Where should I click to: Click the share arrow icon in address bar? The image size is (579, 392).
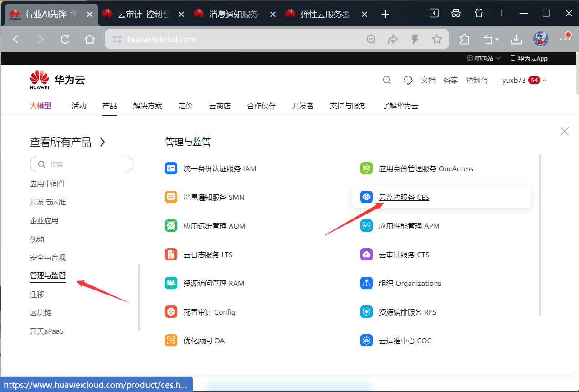(393, 40)
